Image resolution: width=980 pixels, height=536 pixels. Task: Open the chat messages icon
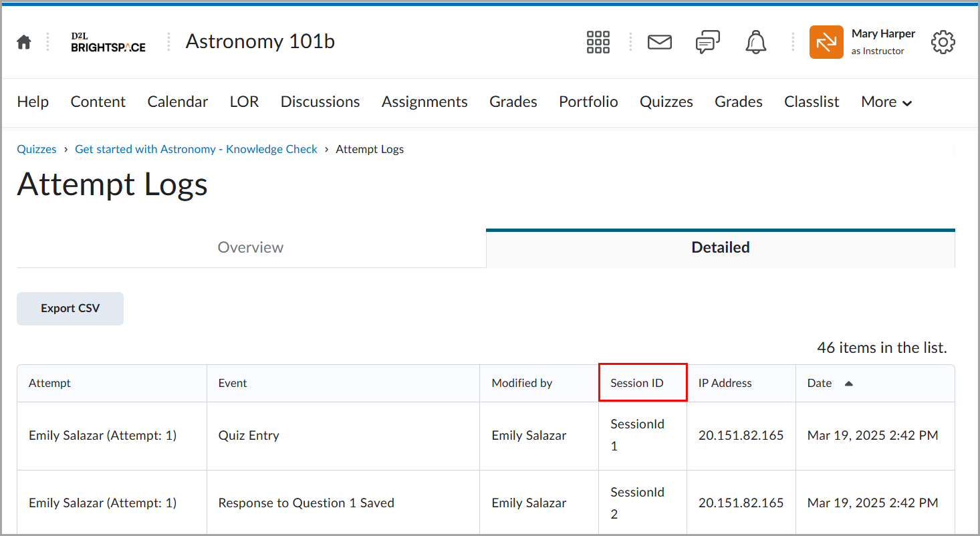click(707, 41)
